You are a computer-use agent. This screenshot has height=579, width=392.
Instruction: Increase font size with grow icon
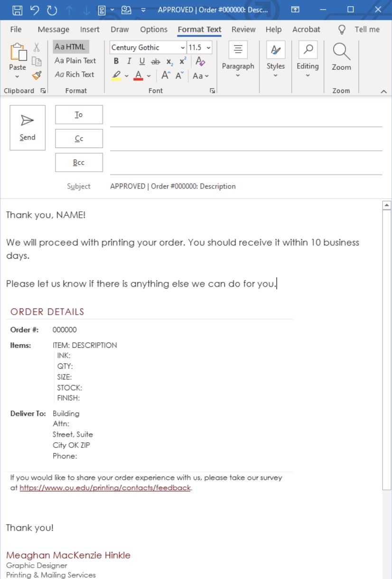click(165, 75)
